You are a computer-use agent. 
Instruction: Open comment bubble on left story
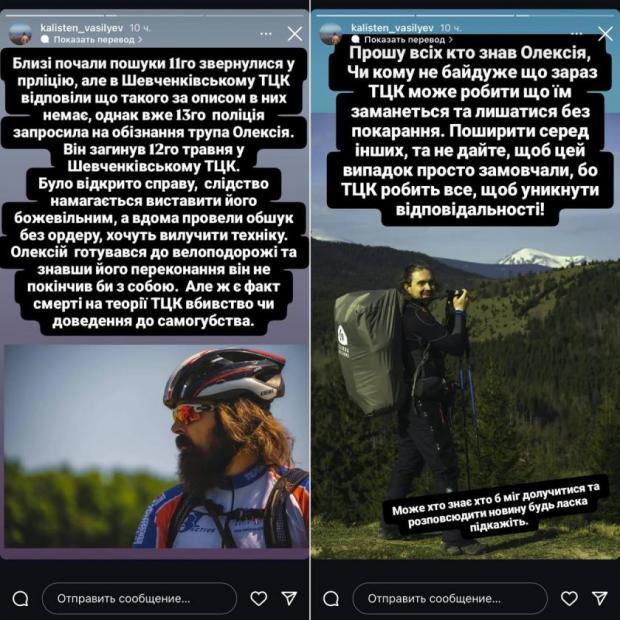[x=20, y=599]
